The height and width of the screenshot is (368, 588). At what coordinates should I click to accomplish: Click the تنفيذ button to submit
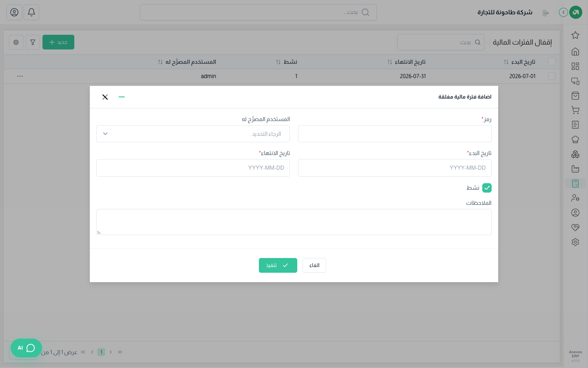278,265
